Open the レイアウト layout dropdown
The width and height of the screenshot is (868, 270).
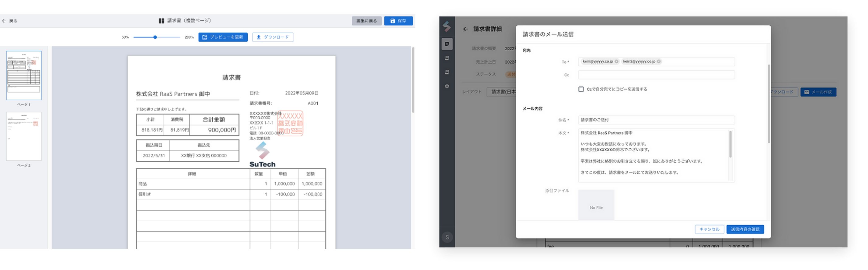[501, 92]
